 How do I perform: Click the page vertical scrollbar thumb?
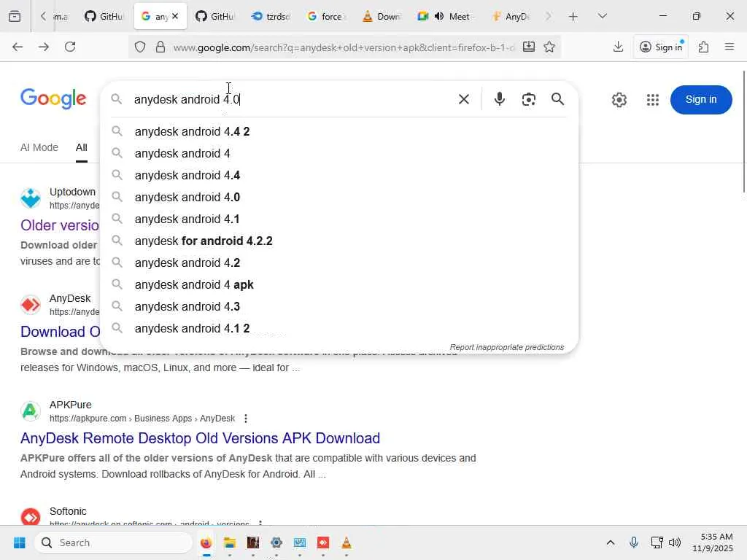744,131
